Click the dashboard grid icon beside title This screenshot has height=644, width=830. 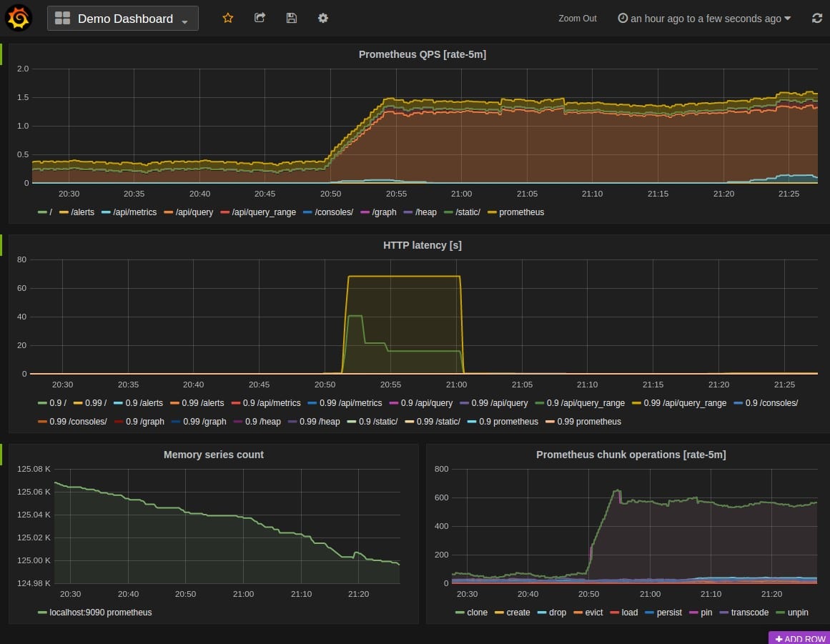point(62,18)
